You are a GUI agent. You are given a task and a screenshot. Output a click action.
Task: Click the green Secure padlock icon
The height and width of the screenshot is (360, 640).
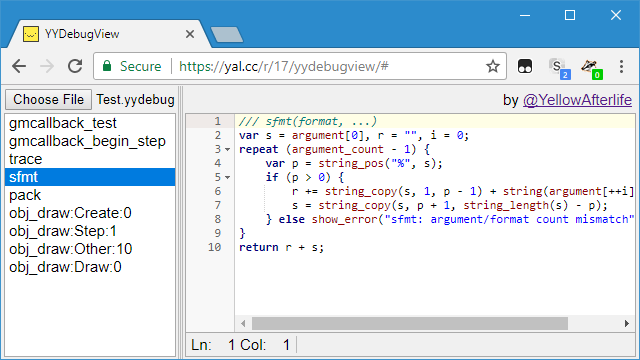click(x=107, y=66)
